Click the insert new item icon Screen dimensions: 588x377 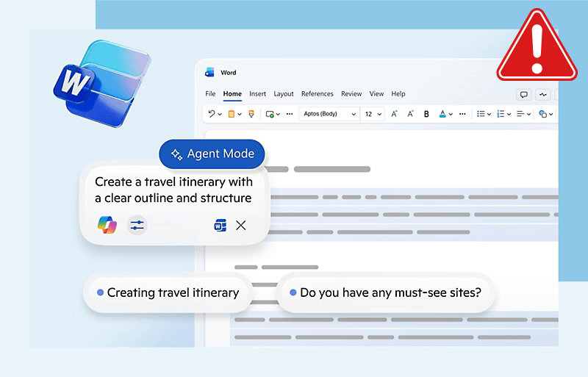270,114
